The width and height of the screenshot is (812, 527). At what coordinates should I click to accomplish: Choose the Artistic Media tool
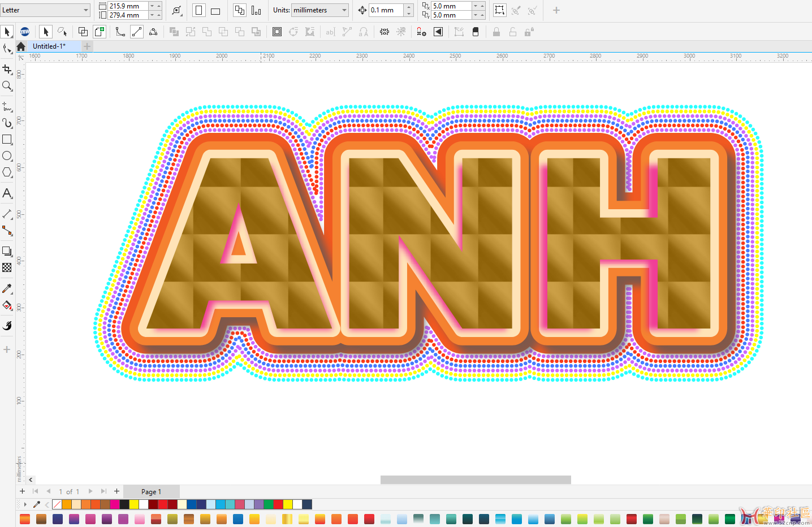tap(7, 123)
